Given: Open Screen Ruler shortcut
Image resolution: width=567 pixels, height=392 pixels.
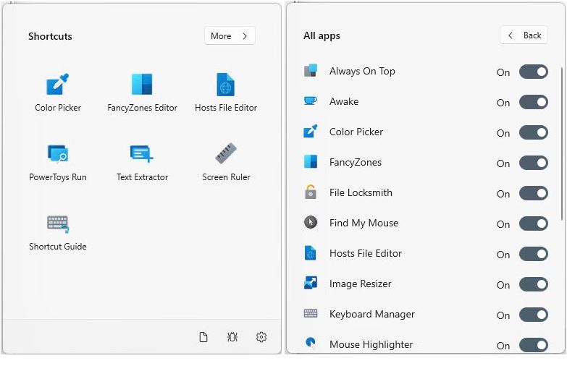Looking at the screenshot, I should pos(226,162).
